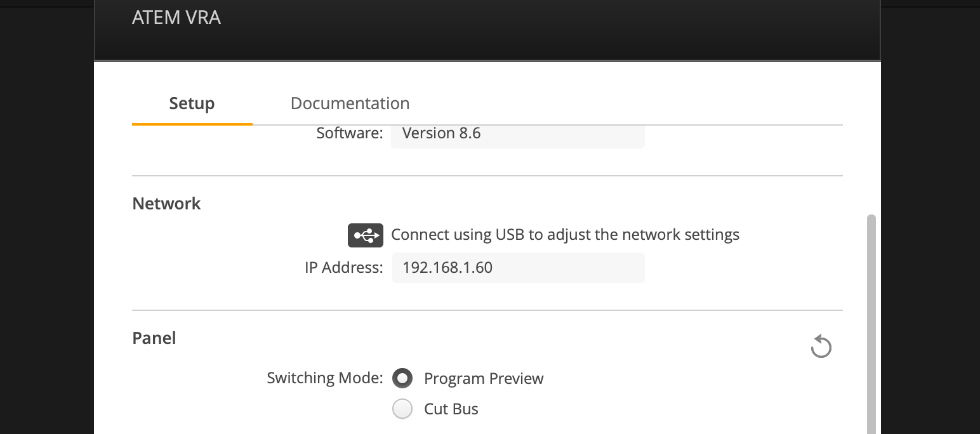
Task: Click the dark background outside the dialog
Action: pyautogui.click(x=46, y=222)
